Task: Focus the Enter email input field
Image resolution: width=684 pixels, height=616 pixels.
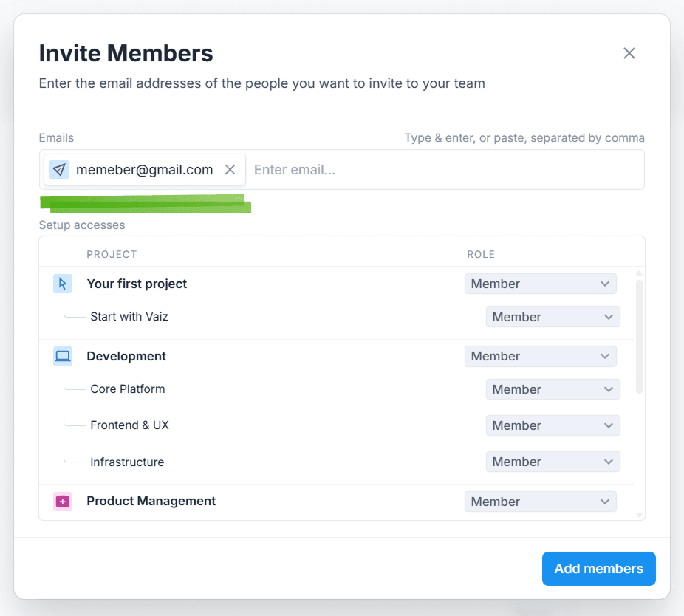Action: coord(443,170)
